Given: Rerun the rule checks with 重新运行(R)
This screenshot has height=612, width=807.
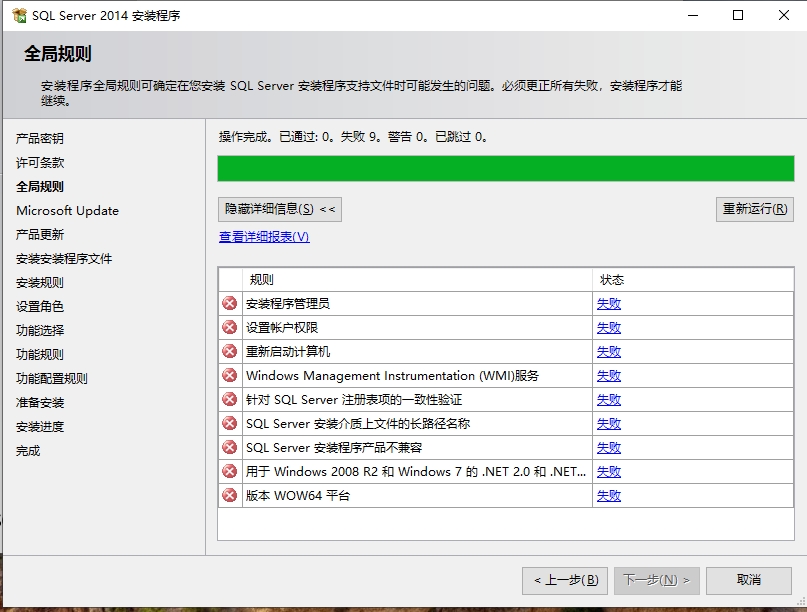Looking at the screenshot, I should point(755,209).
